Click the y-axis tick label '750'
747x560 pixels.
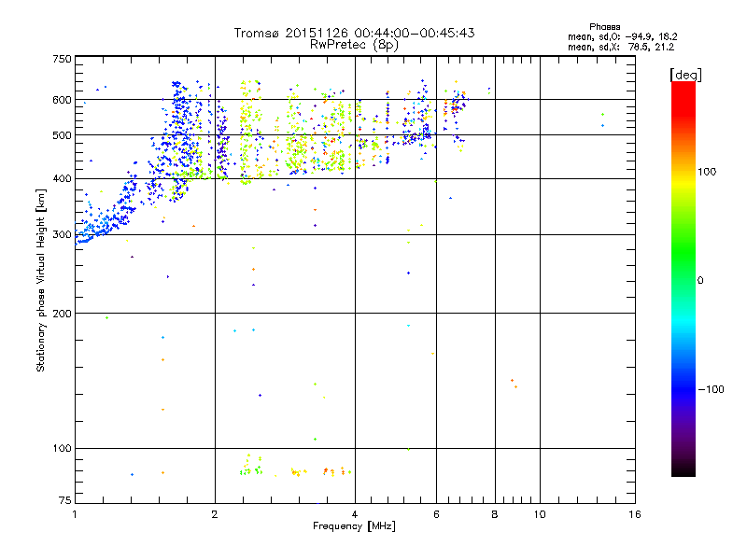click(x=62, y=59)
